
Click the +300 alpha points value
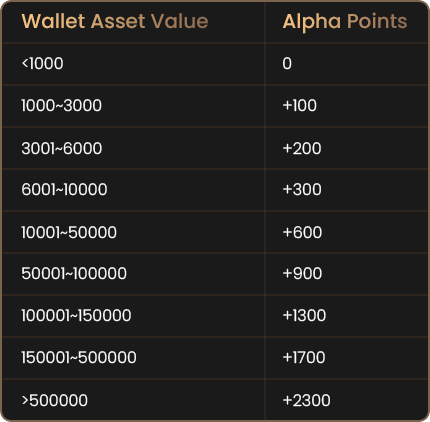[x=302, y=190]
